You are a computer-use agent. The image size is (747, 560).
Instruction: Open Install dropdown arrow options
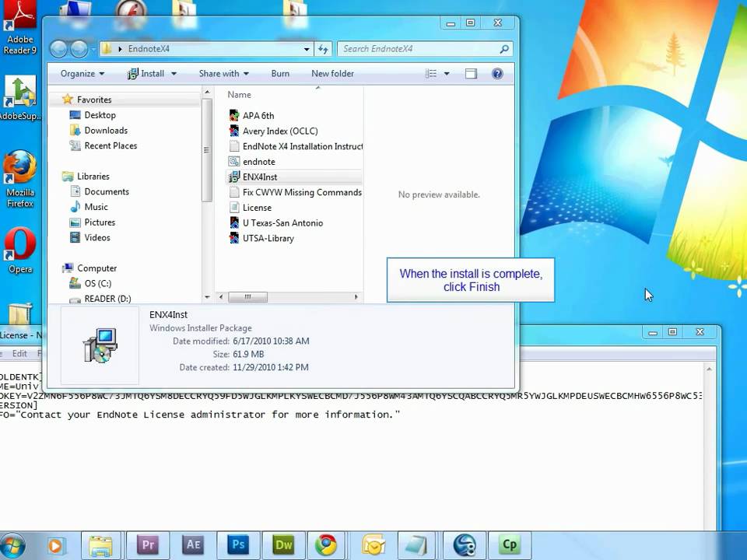[x=174, y=74]
